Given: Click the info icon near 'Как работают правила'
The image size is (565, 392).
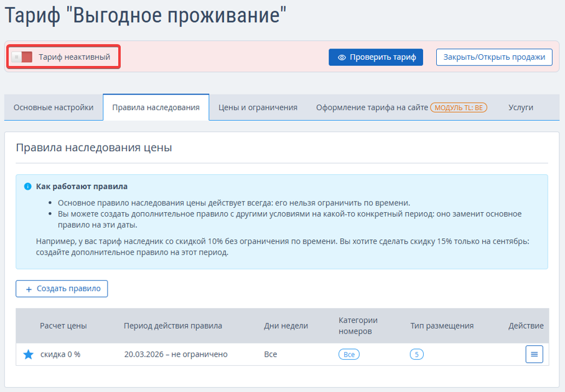Looking at the screenshot, I should [x=27, y=186].
